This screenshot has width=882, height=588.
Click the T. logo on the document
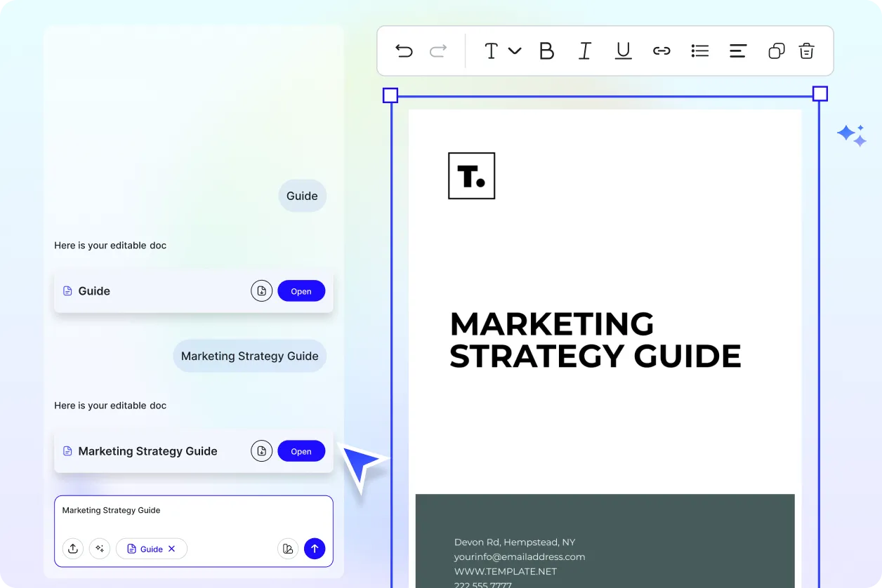coord(472,175)
